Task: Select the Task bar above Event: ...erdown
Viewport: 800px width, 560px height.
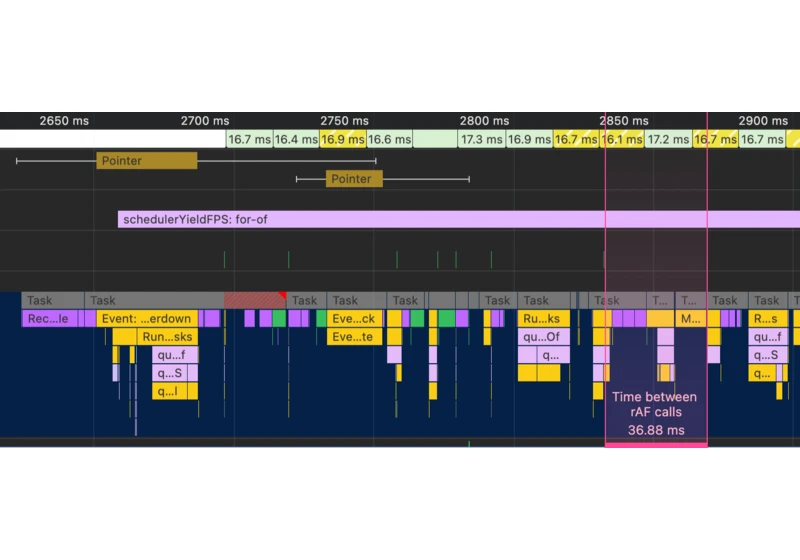Action: (154, 300)
